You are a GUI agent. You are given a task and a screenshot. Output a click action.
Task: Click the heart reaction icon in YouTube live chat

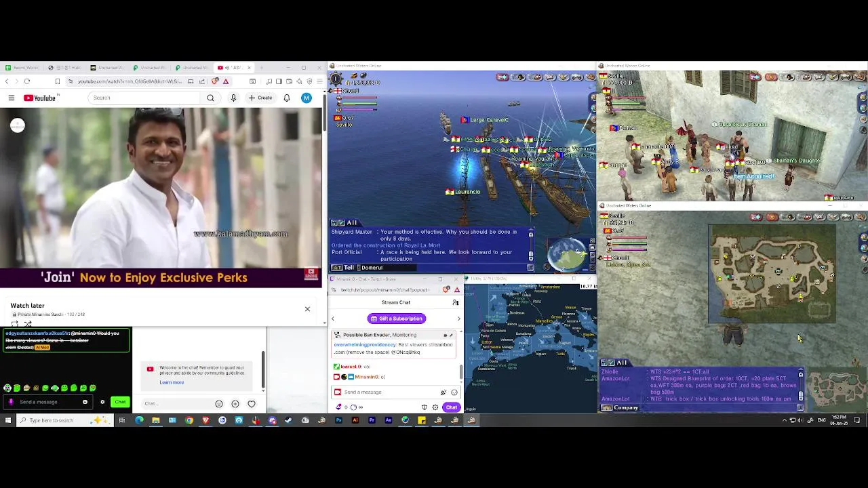tap(252, 404)
